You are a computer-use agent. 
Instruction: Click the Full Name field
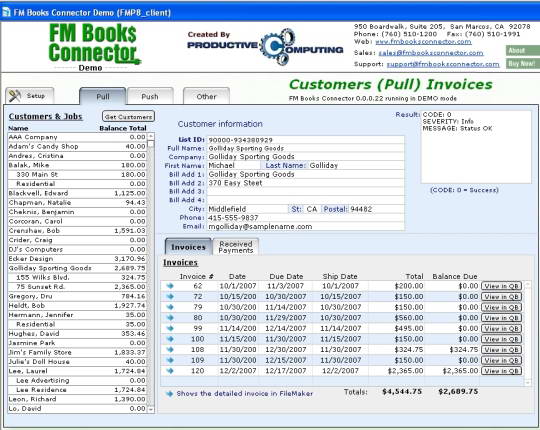point(305,148)
